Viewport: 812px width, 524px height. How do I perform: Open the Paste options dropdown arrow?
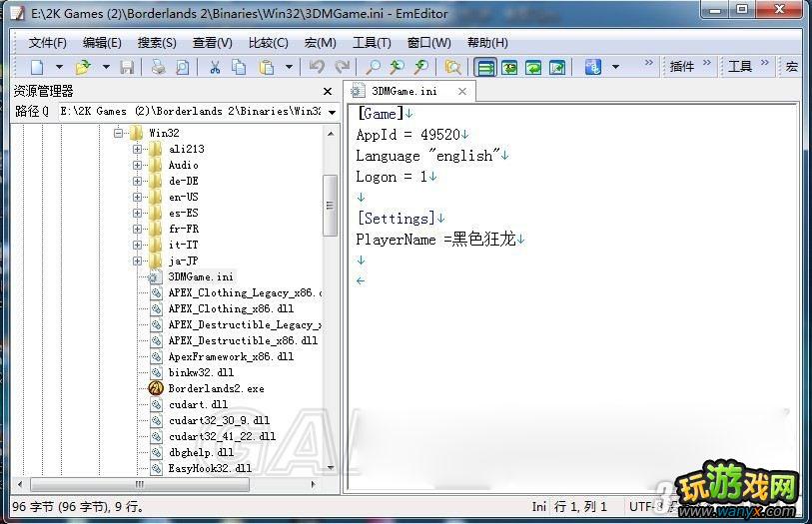(x=289, y=67)
